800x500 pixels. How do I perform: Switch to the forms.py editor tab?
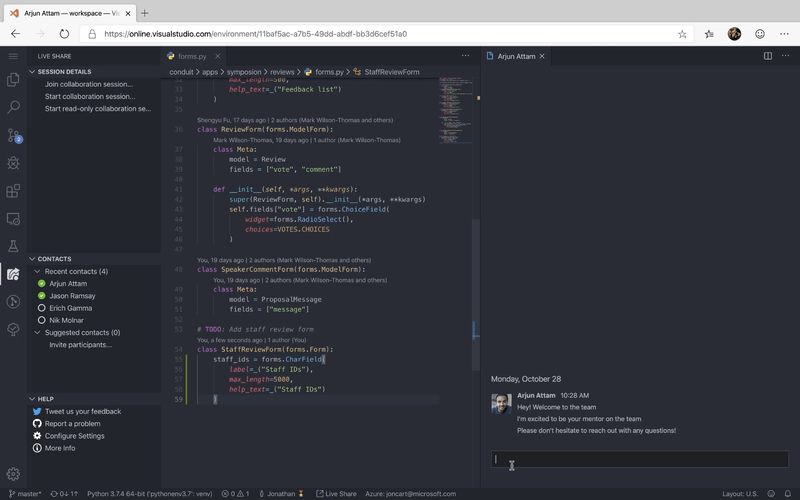tap(192, 56)
